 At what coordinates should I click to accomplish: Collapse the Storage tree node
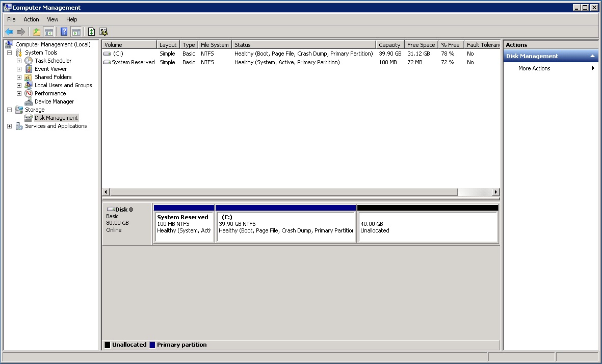(9, 109)
